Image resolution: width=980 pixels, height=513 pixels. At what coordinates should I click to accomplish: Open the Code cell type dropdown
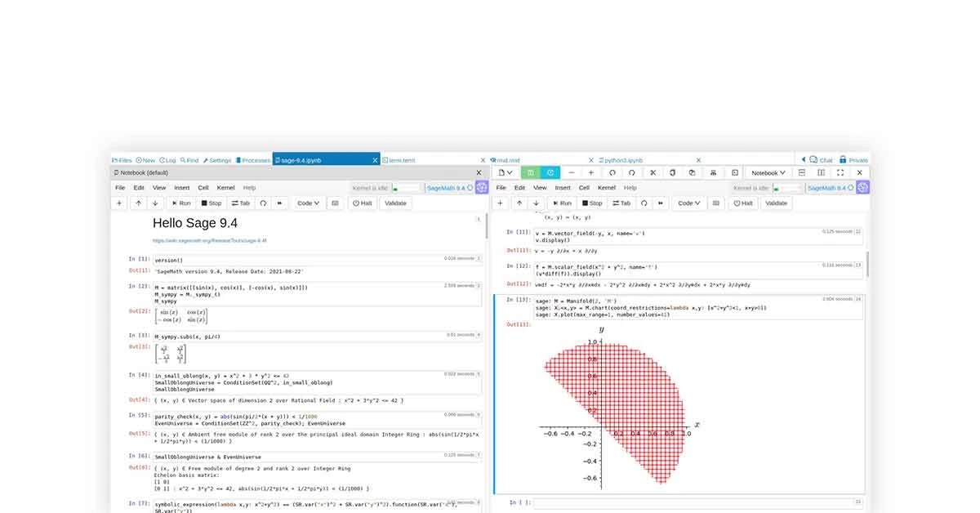(x=308, y=203)
